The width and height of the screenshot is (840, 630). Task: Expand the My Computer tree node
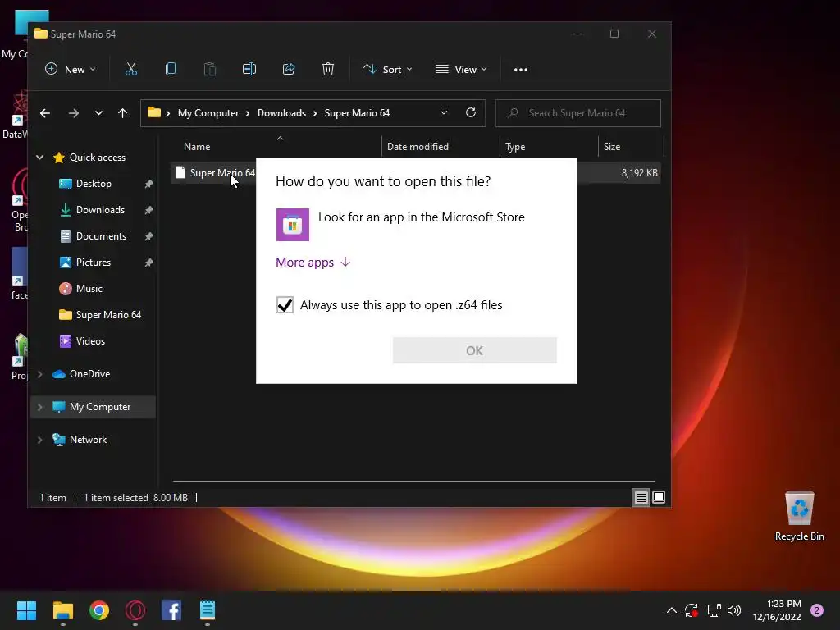pos(39,407)
